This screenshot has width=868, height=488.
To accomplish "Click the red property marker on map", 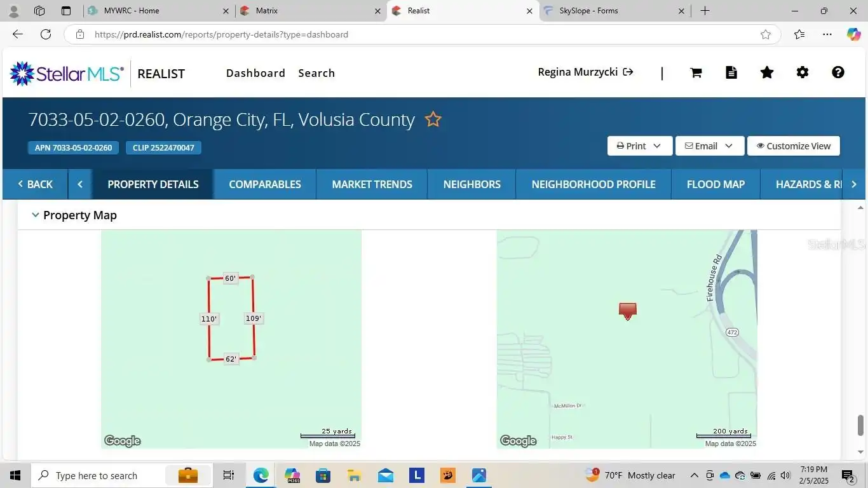I will (x=628, y=311).
